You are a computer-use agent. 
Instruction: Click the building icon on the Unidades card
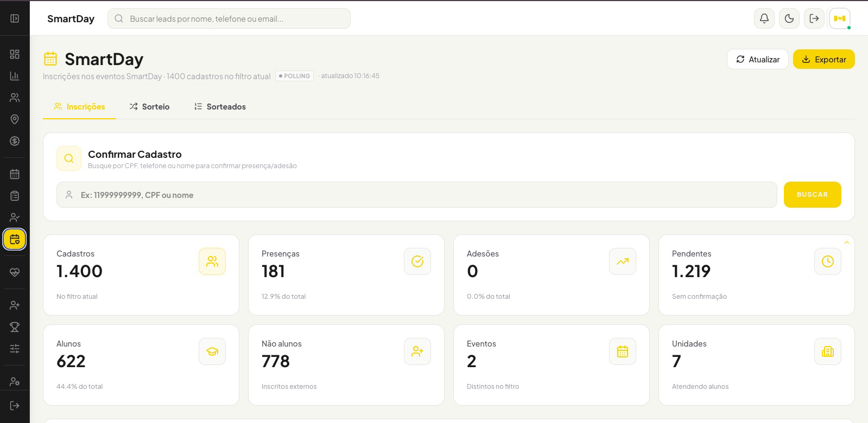(x=828, y=351)
